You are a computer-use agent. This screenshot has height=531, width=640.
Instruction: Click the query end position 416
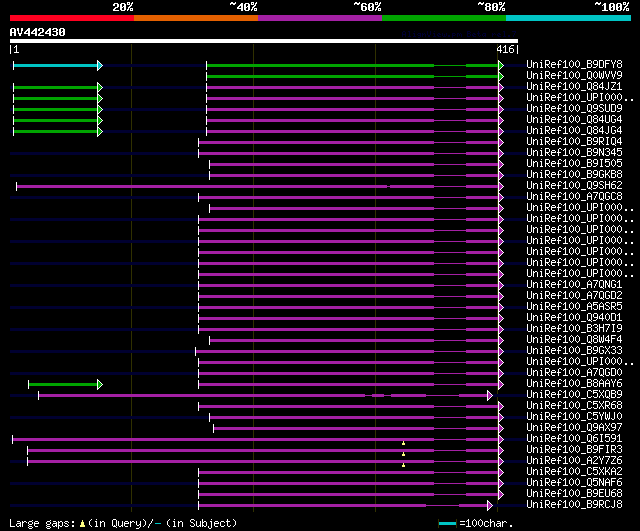pyautogui.click(x=505, y=49)
